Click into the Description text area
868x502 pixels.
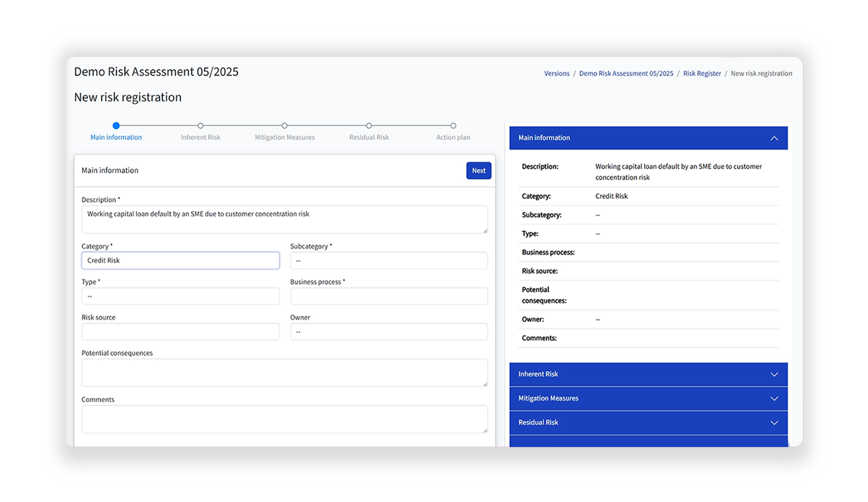[x=284, y=219]
